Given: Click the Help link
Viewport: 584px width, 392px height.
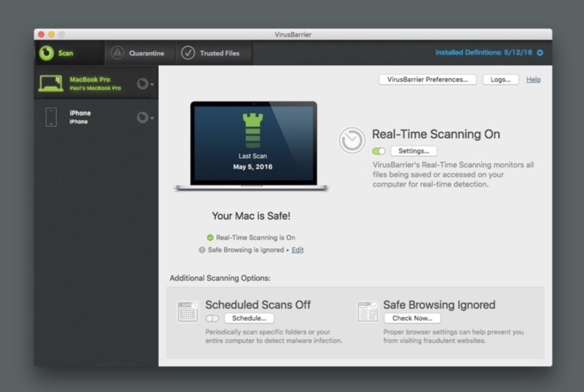Looking at the screenshot, I should [533, 79].
